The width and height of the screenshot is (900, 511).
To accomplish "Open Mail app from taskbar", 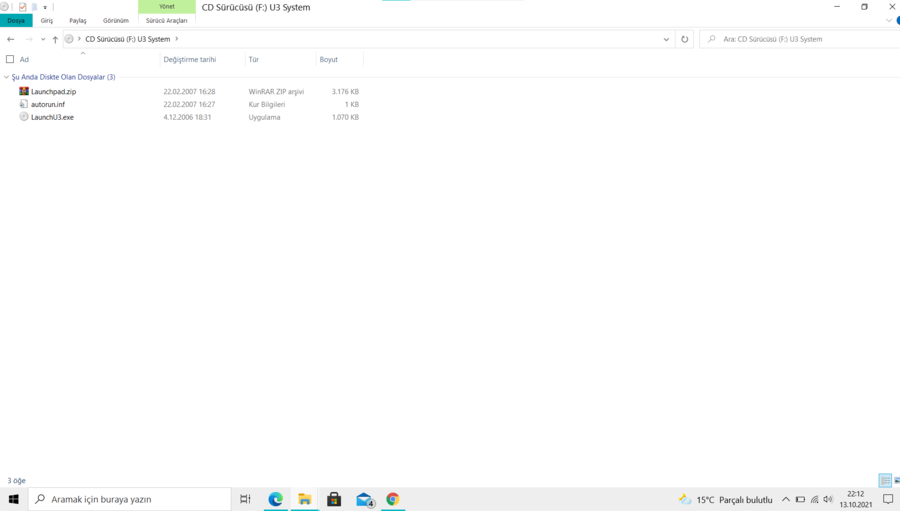I will pyautogui.click(x=364, y=499).
